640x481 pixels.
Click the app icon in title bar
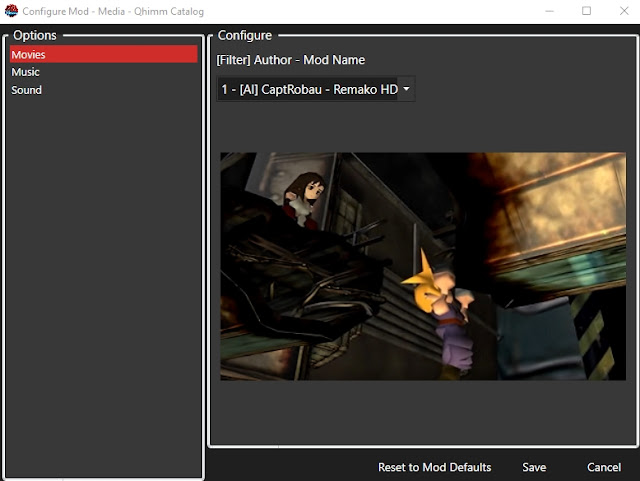click(x=11, y=11)
